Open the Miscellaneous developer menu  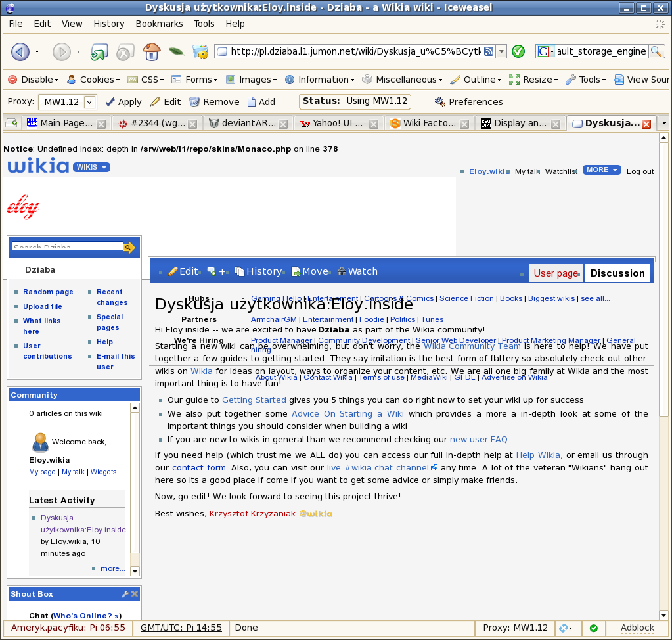402,80
